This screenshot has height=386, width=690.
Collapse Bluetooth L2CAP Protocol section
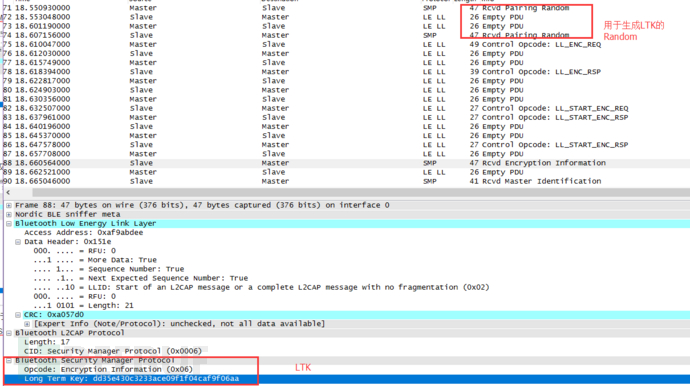(9, 333)
